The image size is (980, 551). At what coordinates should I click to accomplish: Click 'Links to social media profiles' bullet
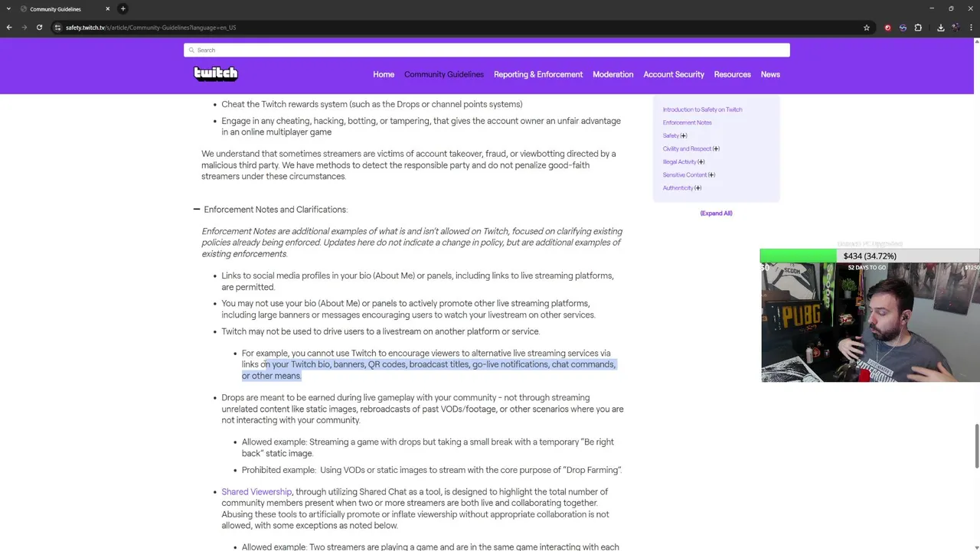417,281
